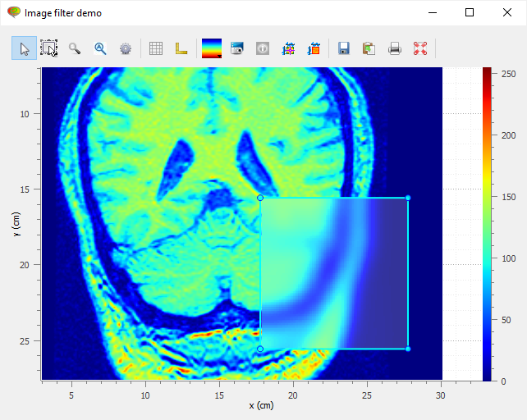Select the top-left filter rectangle handle

tap(260, 198)
